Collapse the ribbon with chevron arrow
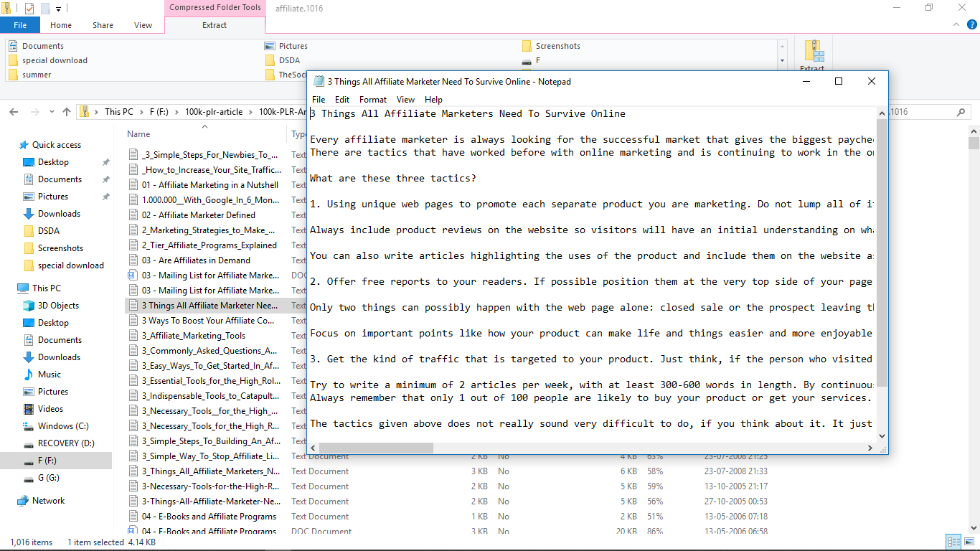 pyautogui.click(x=956, y=25)
